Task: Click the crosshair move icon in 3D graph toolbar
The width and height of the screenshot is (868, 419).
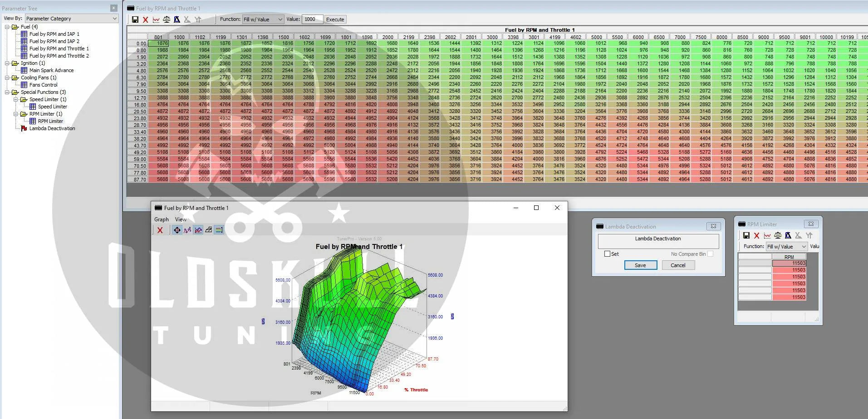Action: point(177,230)
